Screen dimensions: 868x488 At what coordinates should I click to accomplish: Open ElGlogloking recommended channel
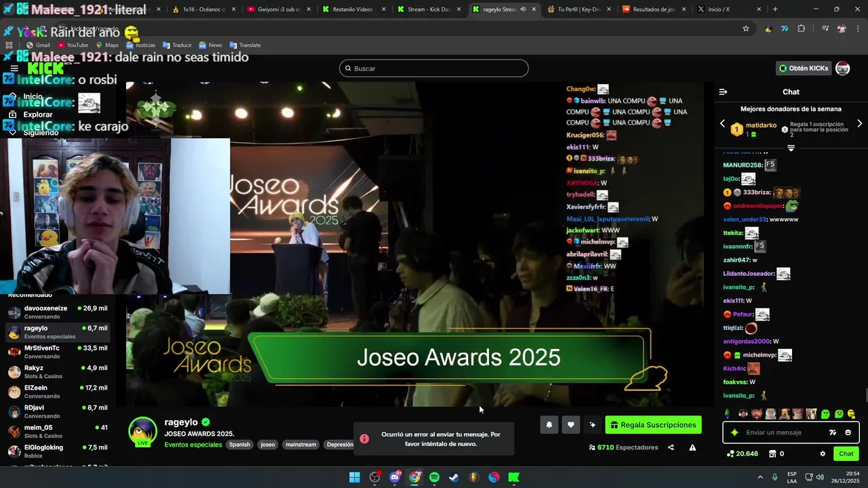tap(58, 451)
